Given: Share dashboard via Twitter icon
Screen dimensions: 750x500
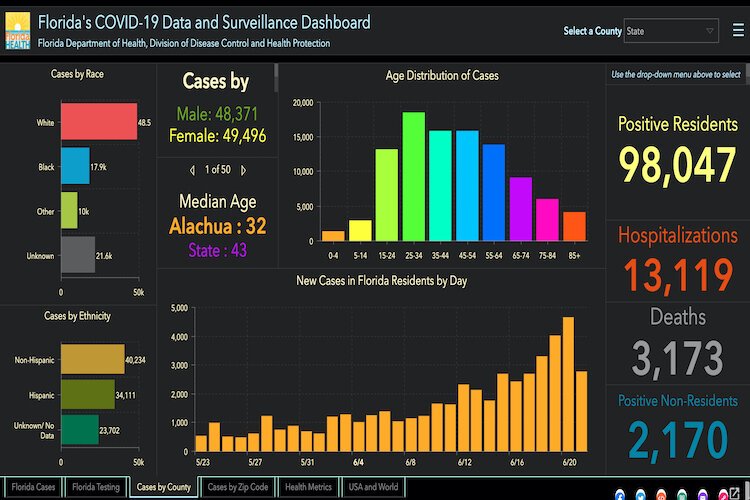Looking at the screenshot, I should [640, 495].
